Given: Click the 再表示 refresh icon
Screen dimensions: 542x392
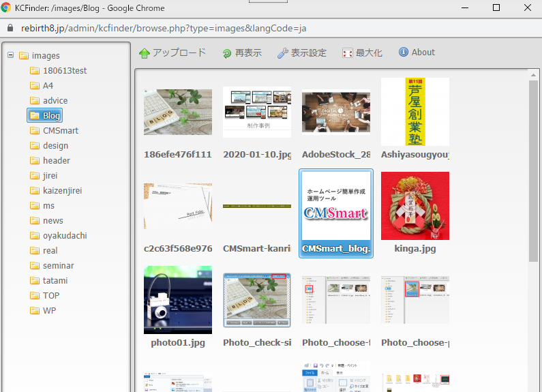Looking at the screenshot, I should click(x=227, y=53).
